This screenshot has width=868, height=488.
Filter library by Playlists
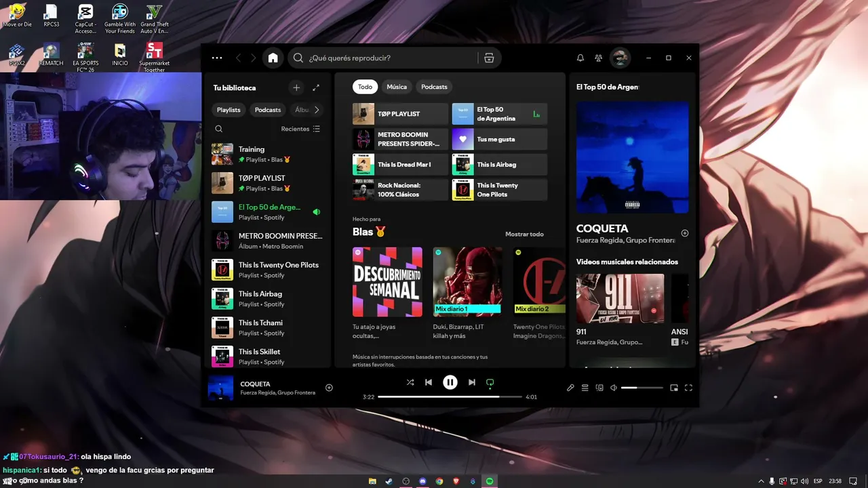229,110
